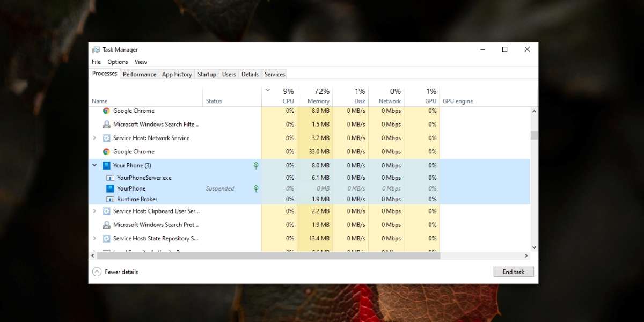
Task: Click the Microsoft Windows Search Protocol icon
Action: (106, 225)
